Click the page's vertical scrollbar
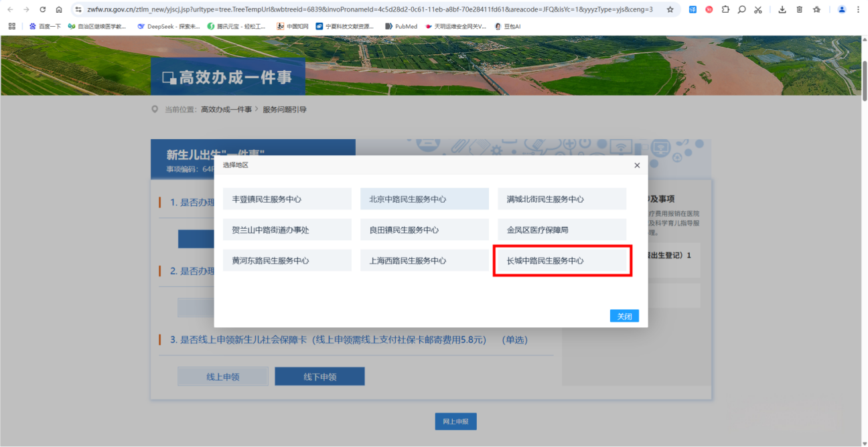This screenshot has height=447, width=868. point(864,80)
